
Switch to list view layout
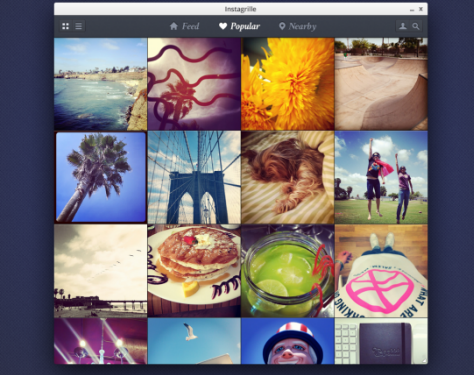point(79,26)
